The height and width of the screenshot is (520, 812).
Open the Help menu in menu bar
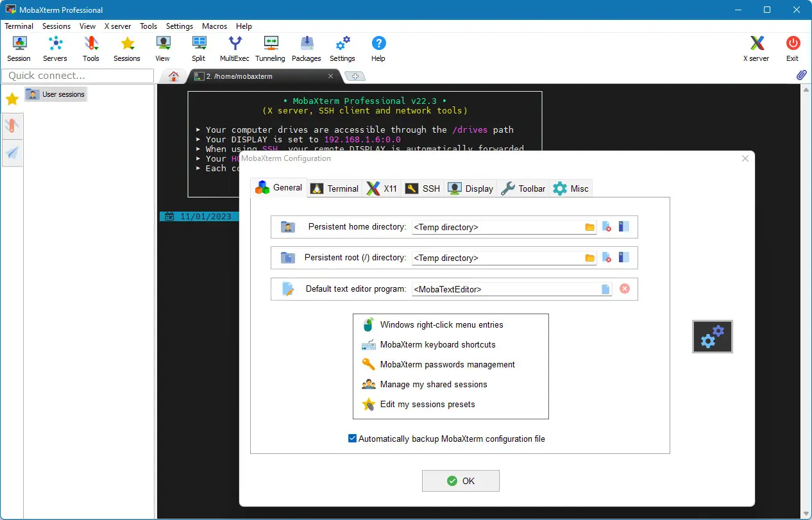point(244,26)
